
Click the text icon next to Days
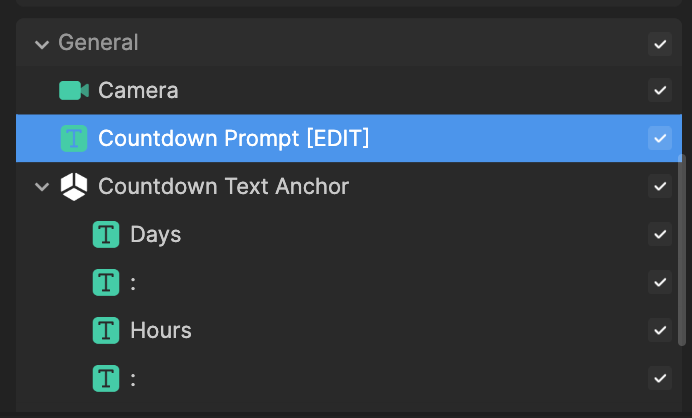[106, 234]
